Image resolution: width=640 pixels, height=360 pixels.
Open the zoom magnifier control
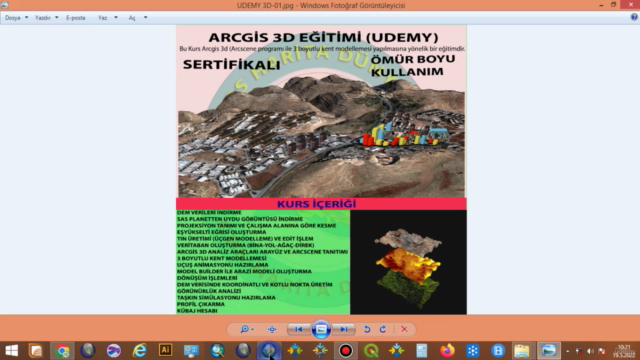pos(247,329)
